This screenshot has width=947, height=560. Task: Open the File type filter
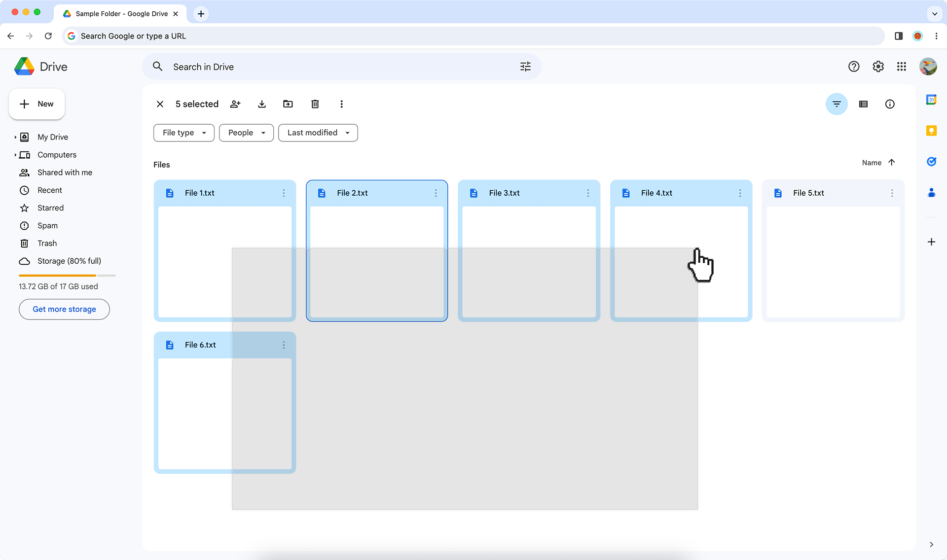[183, 133]
